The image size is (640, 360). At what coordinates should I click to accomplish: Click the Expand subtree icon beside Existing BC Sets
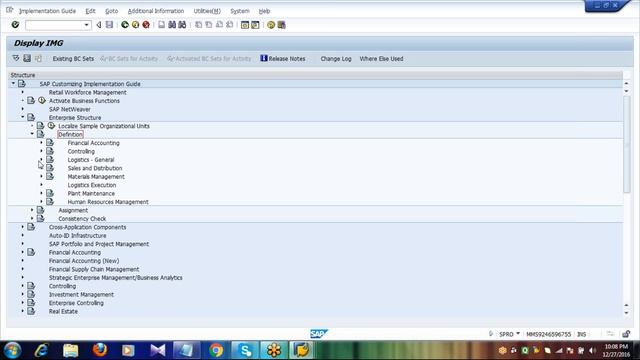(16, 58)
